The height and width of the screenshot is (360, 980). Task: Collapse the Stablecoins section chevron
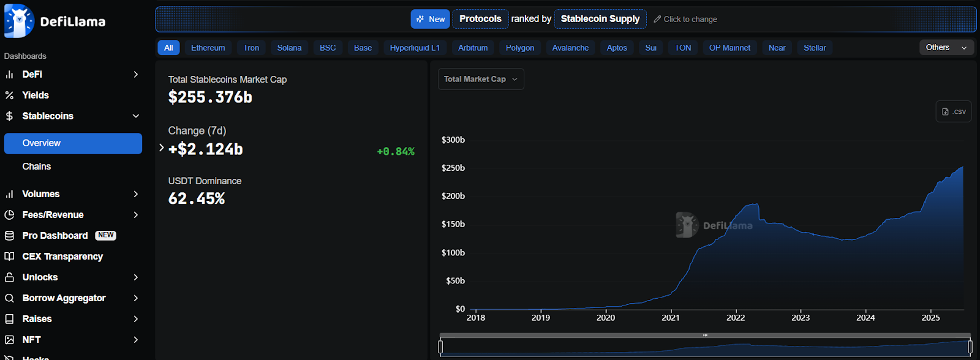[x=136, y=116]
